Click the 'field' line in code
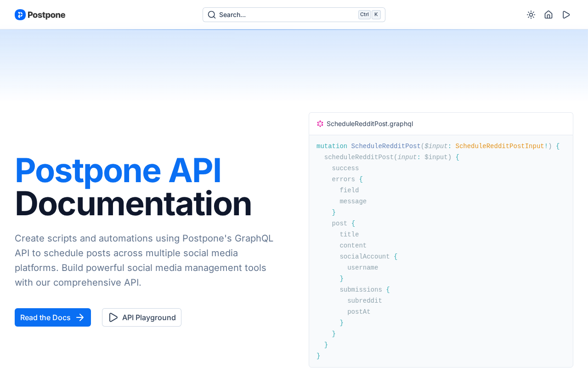588x368 pixels. (x=349, y=190)
